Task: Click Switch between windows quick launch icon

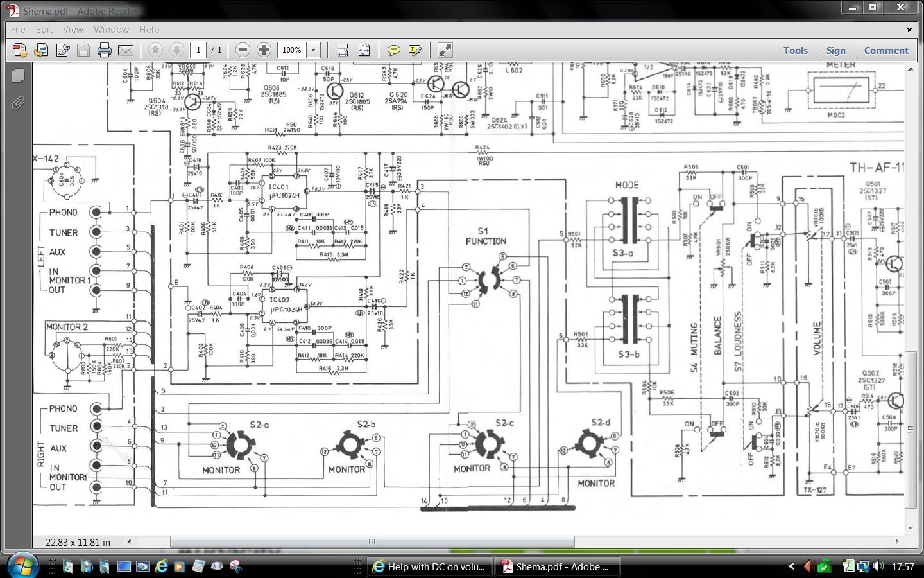Action: 142,566
